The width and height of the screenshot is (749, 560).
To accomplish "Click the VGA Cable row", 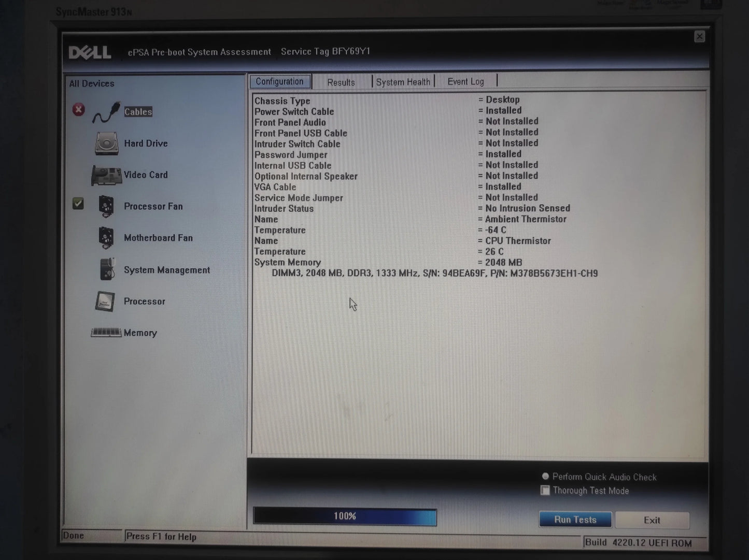I will 388,187.
